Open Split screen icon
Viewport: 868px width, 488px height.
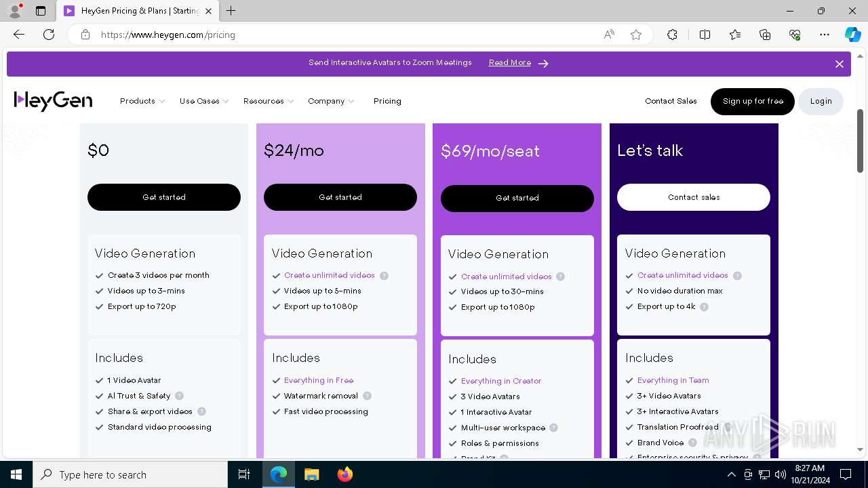click(705, 35)
